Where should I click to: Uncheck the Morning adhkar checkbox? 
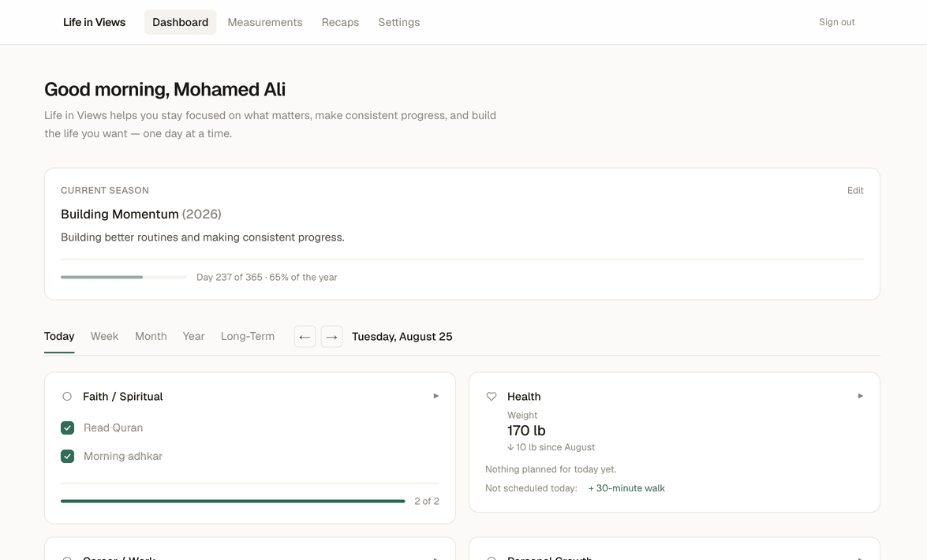click(67, 456)
